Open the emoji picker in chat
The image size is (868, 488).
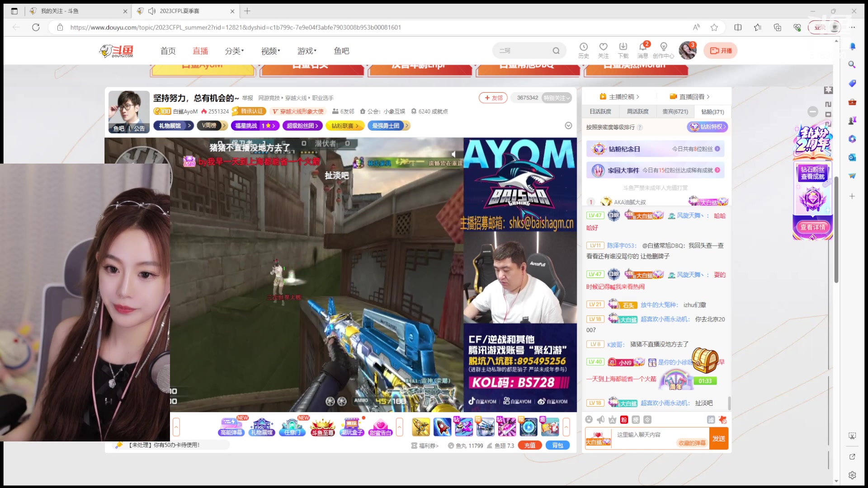[x=589, y=420]
